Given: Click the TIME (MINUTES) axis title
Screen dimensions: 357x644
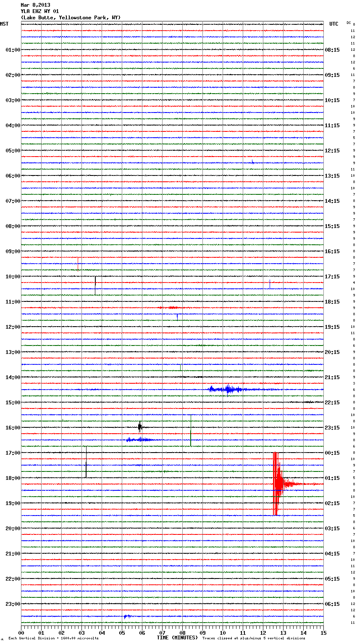Looking at the screenshot, I should [x=177, y=637].
